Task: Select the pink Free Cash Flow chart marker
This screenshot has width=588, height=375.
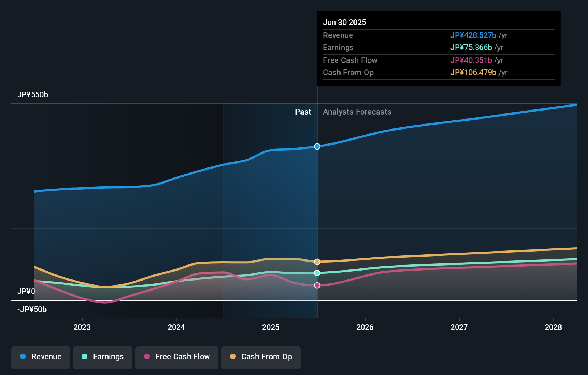Action: click(317, 285)
